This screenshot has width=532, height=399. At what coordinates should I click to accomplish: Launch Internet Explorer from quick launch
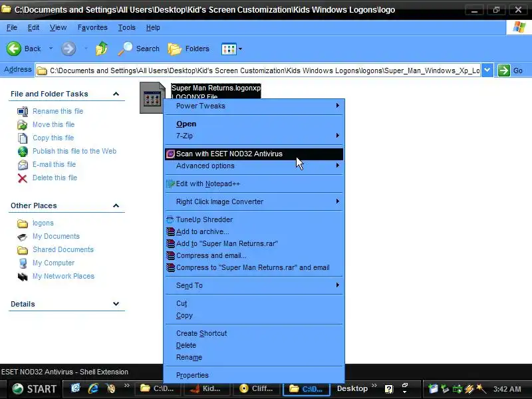(93, 388)
